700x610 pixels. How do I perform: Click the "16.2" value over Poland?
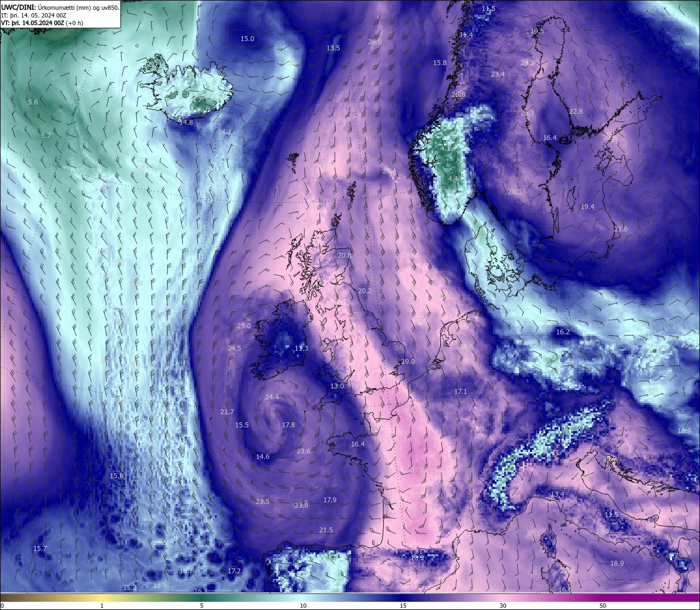563,332
